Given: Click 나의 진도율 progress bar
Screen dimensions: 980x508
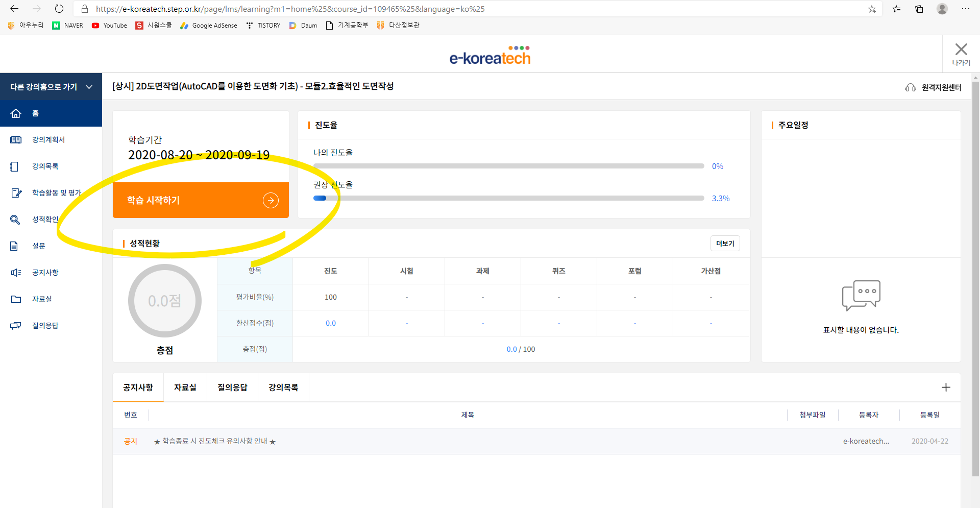Looking at the screenshot, I should [509, 166].
